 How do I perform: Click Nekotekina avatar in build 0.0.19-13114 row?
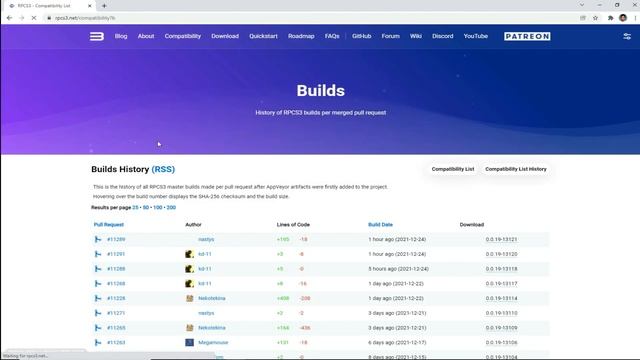(x=189, y=298)
